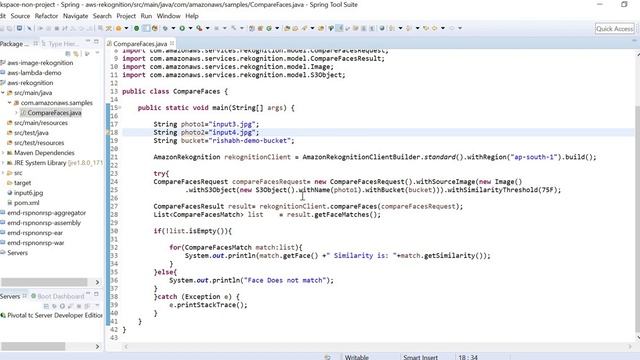
Task: Click the Quick Access search field
Action: [614, 29]
